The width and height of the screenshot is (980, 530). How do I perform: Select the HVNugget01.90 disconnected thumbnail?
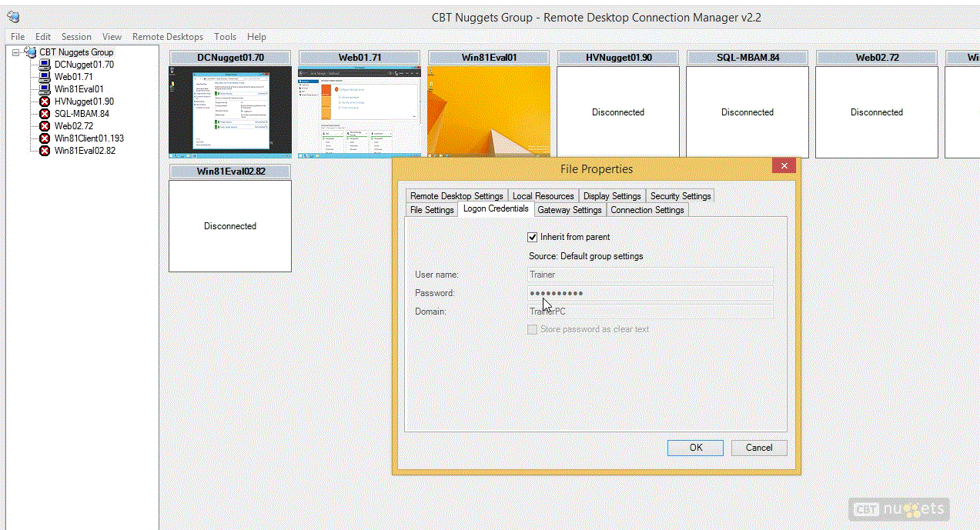(x=618, y=112)
